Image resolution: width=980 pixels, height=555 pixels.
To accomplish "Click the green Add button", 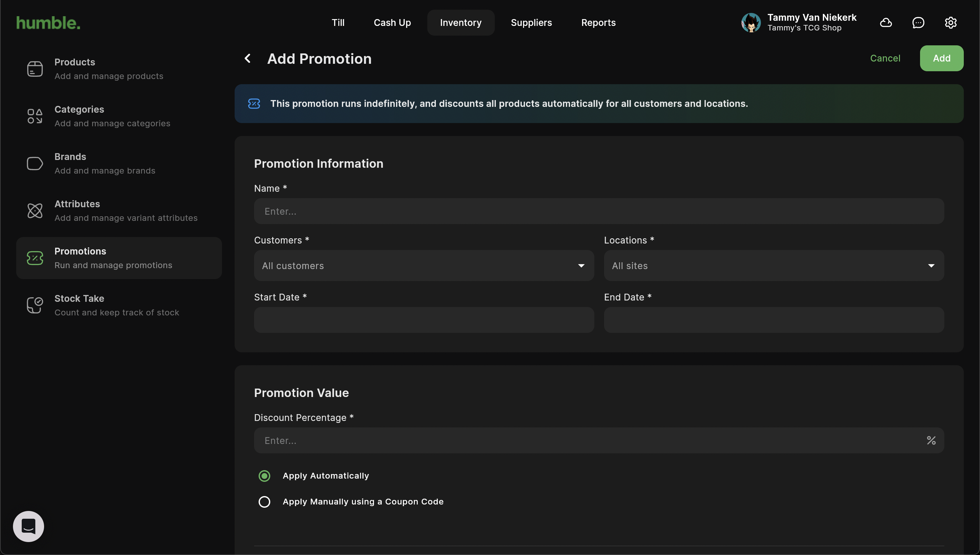I will click(x=941, y=58).
